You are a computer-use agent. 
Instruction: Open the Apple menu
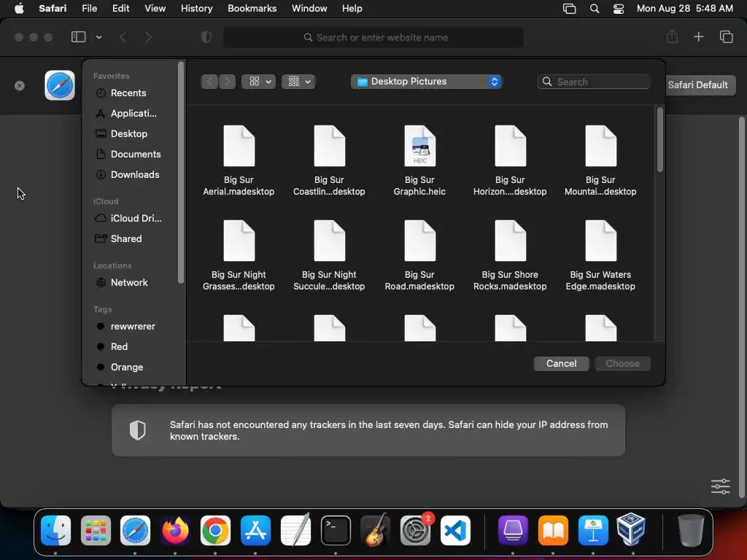19,8
